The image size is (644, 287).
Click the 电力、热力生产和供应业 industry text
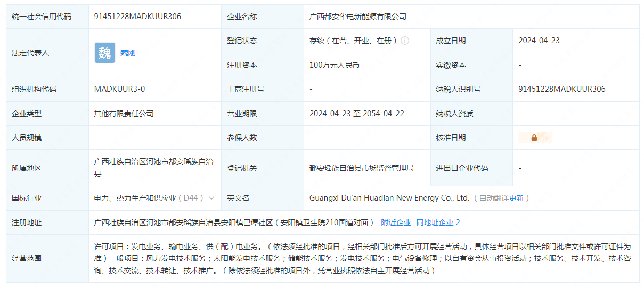(135, 198)
